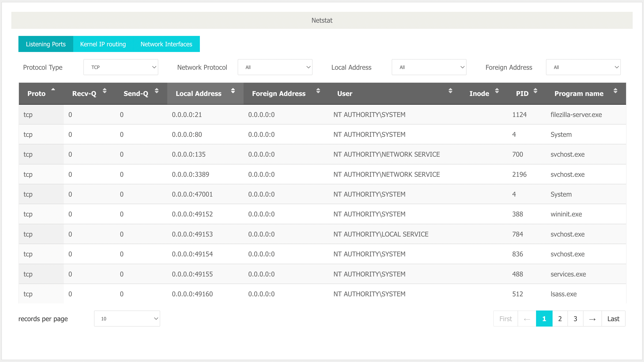Sort by User column arrows
Viewport: 644px width, 362px height.
(450, 91)
